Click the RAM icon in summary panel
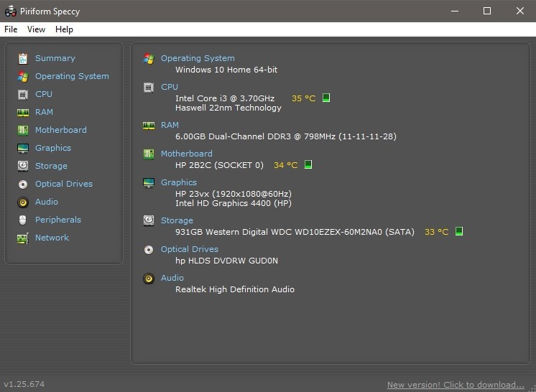This screenshot has height=392, width=536. pyautogui.click(x=149, y=126)
